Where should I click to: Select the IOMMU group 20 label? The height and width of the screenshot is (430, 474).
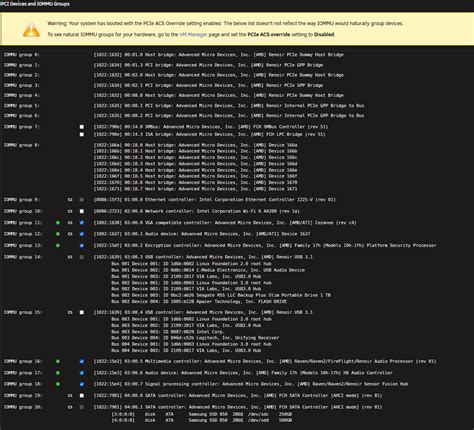click(23, 407)
